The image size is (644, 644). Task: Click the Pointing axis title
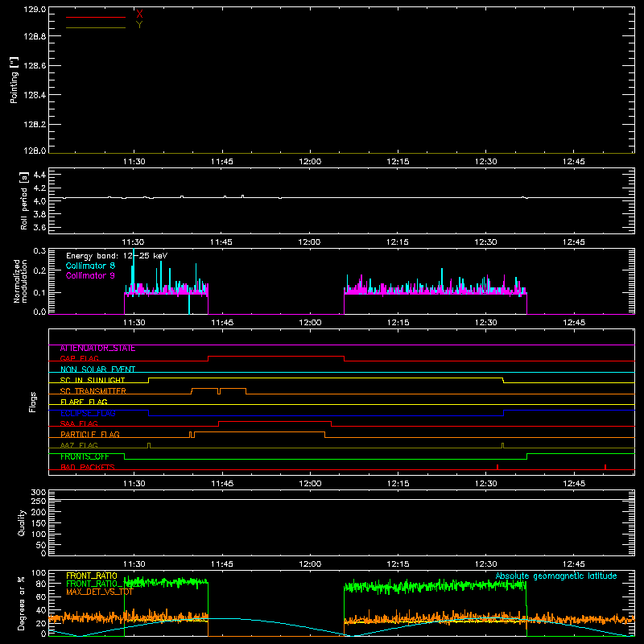pos(14,80)
